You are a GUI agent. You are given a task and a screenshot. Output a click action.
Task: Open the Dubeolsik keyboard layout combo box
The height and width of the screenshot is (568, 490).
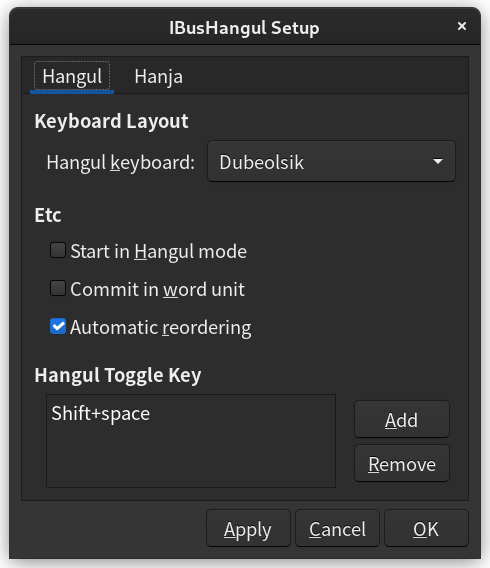coord(331,162)
